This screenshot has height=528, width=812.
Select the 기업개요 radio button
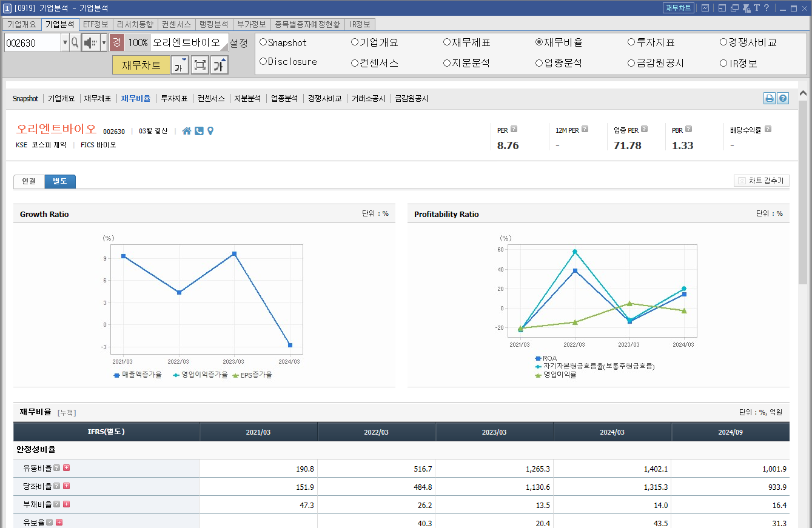click(355, 42)
